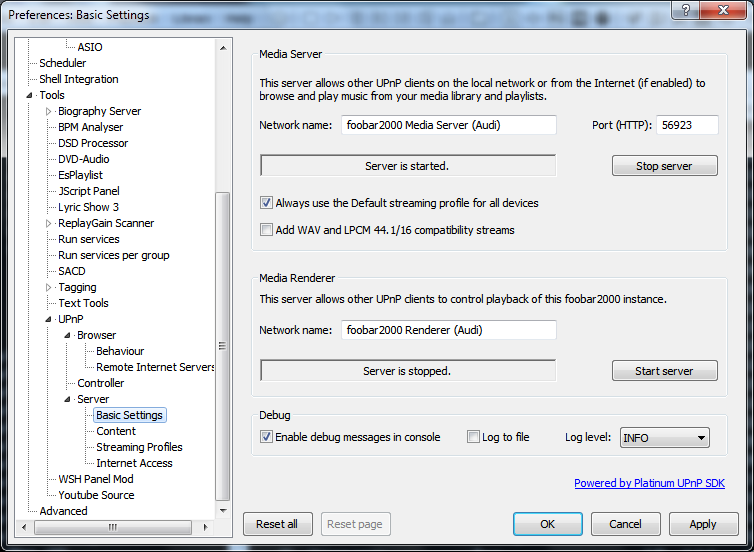
Task: Check the Log to file box
Action: (x=473, y=437)
